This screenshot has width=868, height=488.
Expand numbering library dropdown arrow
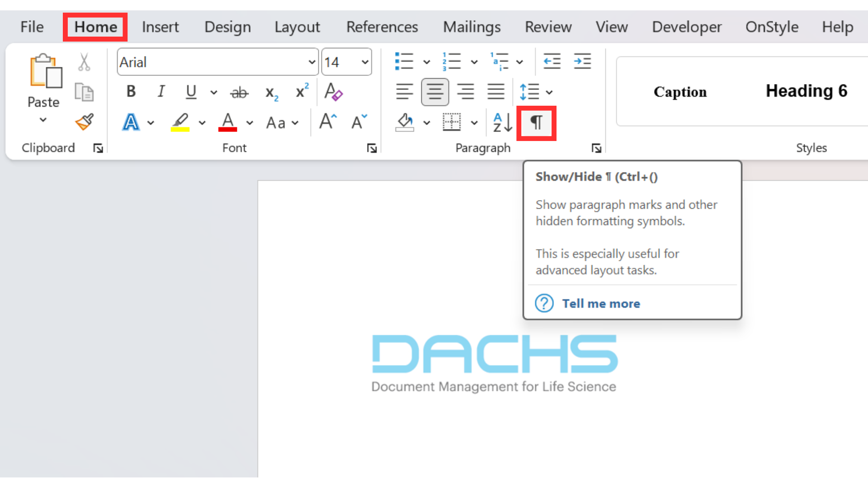474,62
